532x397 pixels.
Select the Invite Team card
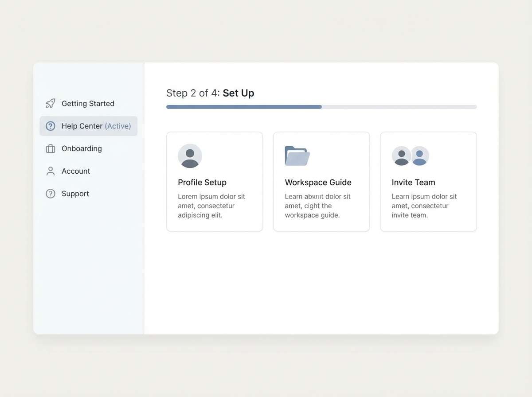[x=428, y=181]
